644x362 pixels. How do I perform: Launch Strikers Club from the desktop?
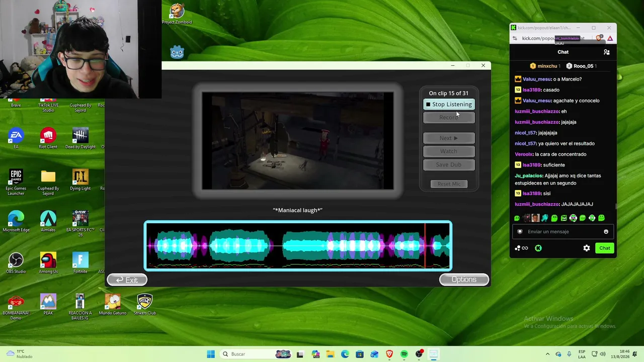coord(144,305)
